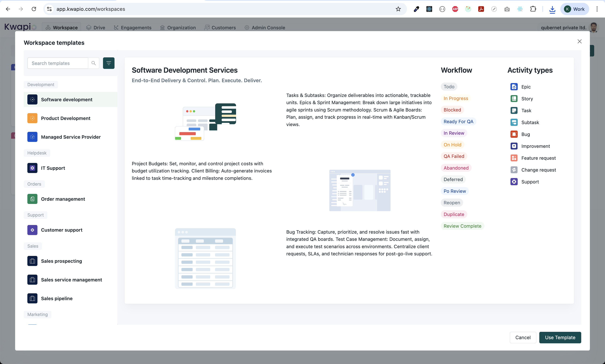Click the filter icon beside template search
Screen dimensions: 605x364
pos(109,63)
